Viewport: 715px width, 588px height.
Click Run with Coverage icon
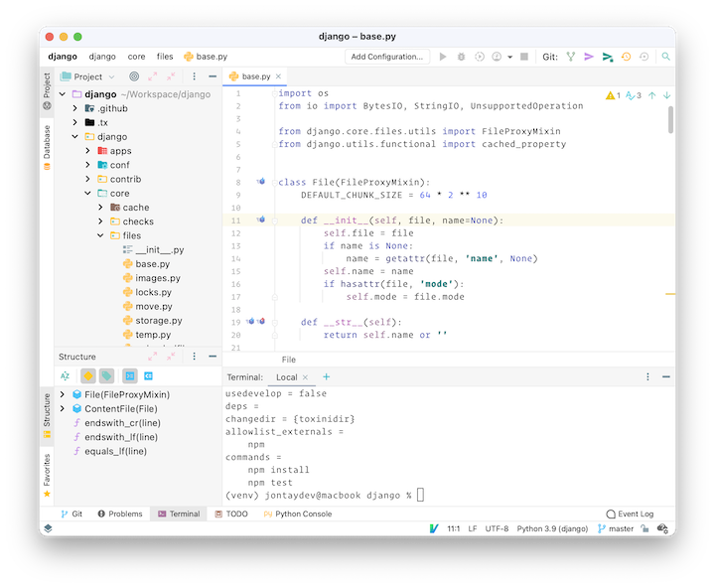click(479, 57)
